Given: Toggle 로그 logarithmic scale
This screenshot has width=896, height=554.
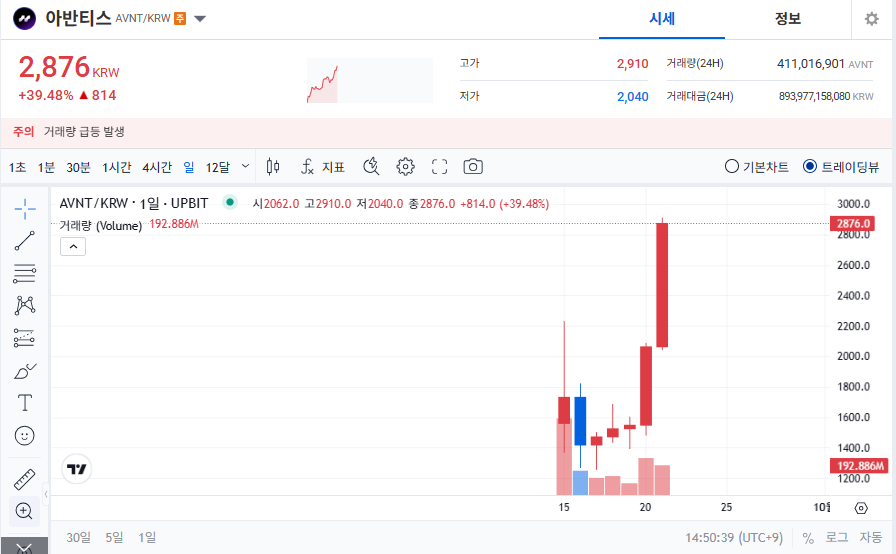Looking at the screenshot, I should tap(837, 537).
